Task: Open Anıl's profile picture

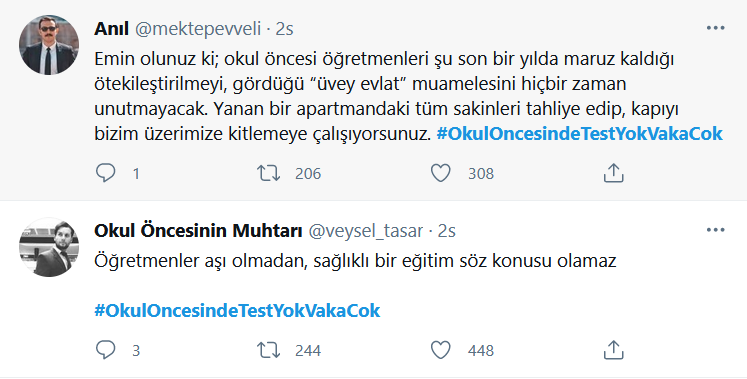Action: (49, 45)
